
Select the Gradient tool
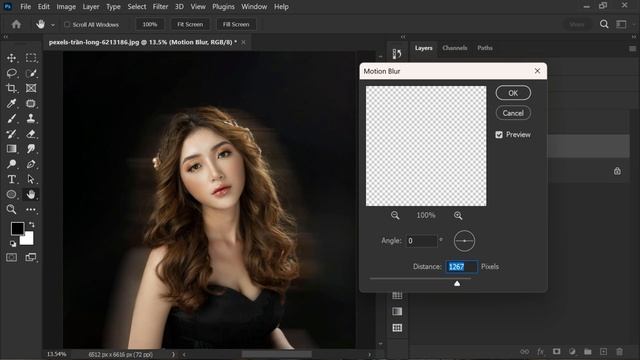(11, 149)
